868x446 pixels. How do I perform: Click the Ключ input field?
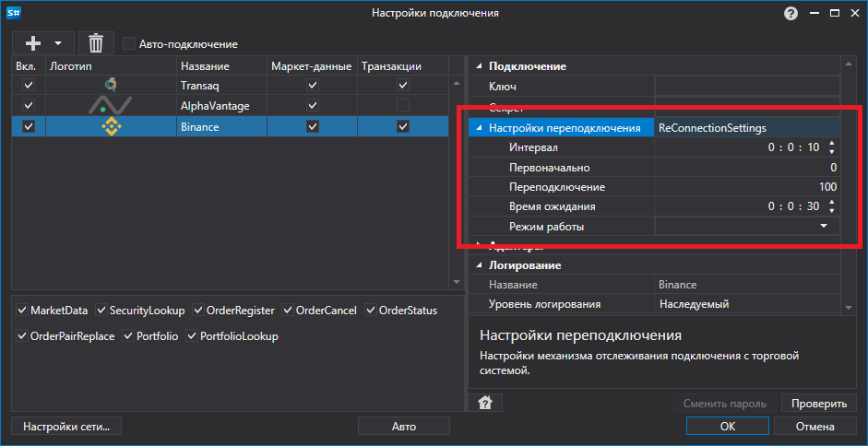747,87
